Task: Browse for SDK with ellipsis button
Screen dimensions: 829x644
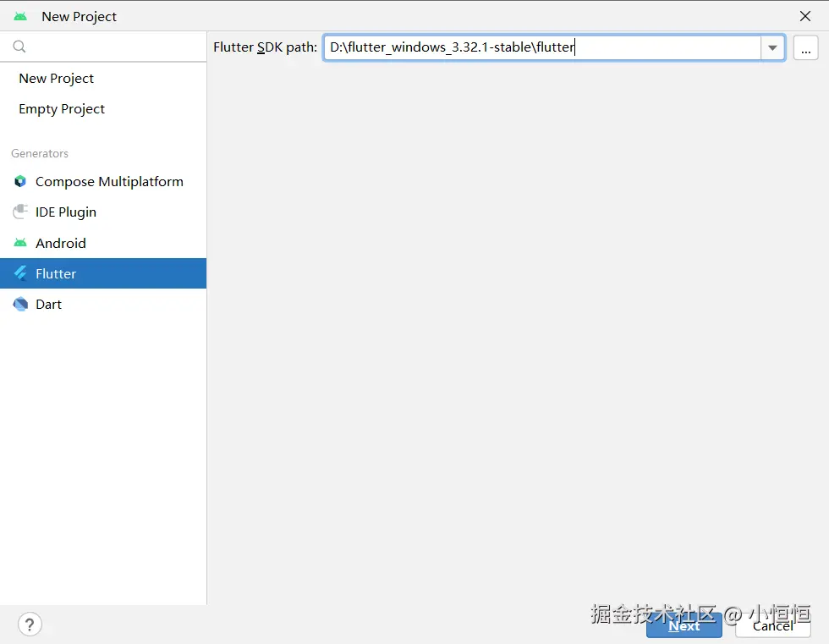Action: click(805, 48)
